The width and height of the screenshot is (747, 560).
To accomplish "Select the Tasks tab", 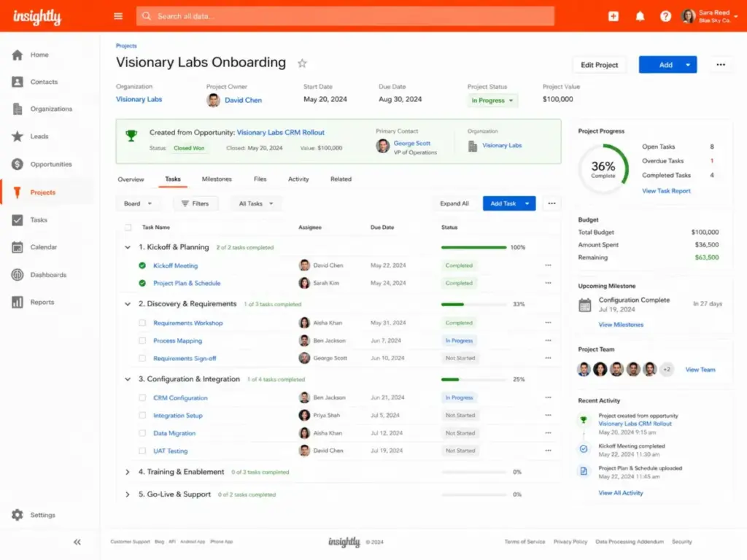I will [x=172, y=179].
